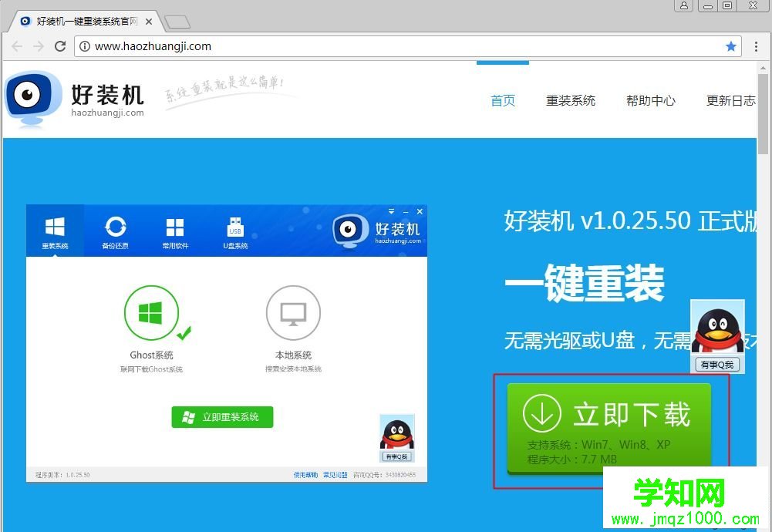Screen dimensions: 772x532
Task: Click the site info icon in address bar
Action: point(84,46)
